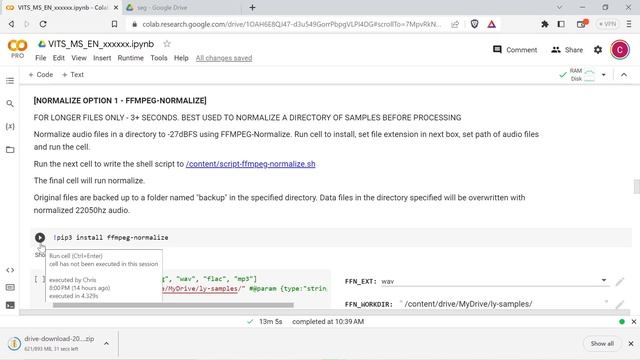
Task: Open the find and replace search icon
Action: (10, 104)
